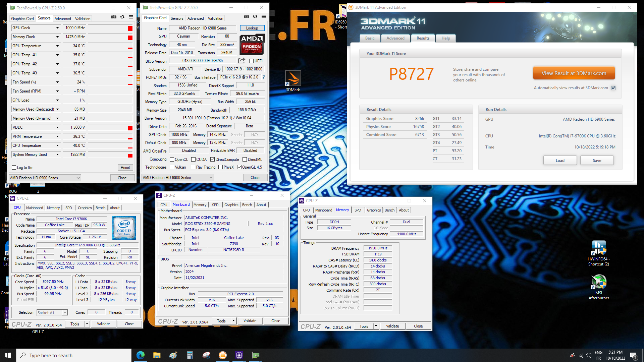
Task: Toggle DirectML checkbox
Action: coord(245,160)
